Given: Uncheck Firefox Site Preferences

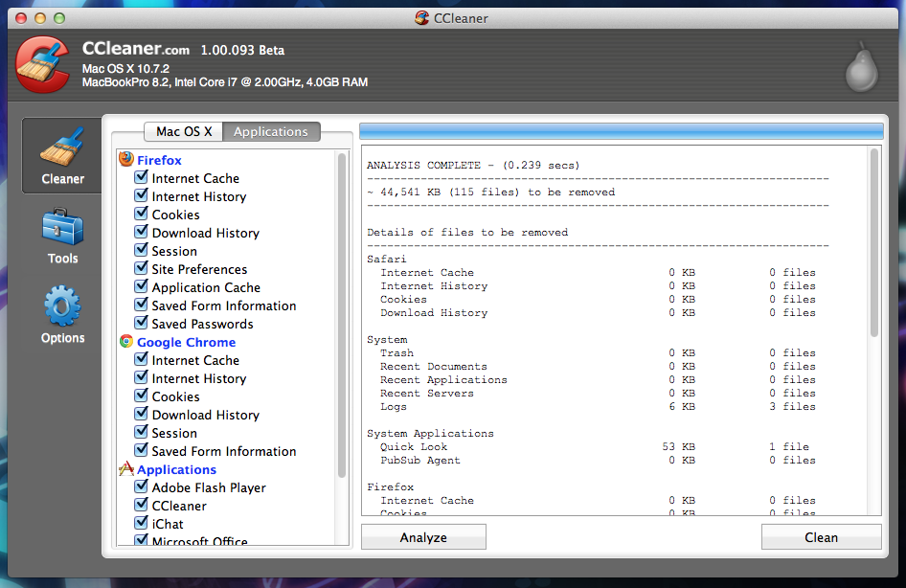Looking at the screenshot, I should coord(141,268).
